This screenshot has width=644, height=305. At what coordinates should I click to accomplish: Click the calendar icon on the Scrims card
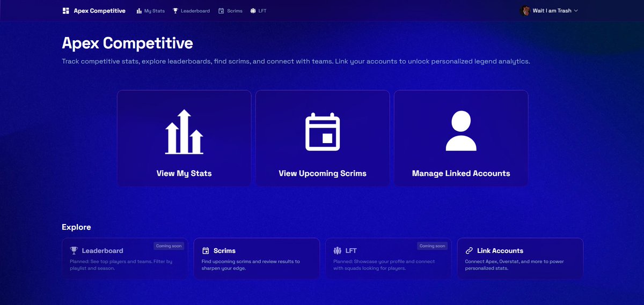pyautogui.click(x=206, y=250)
